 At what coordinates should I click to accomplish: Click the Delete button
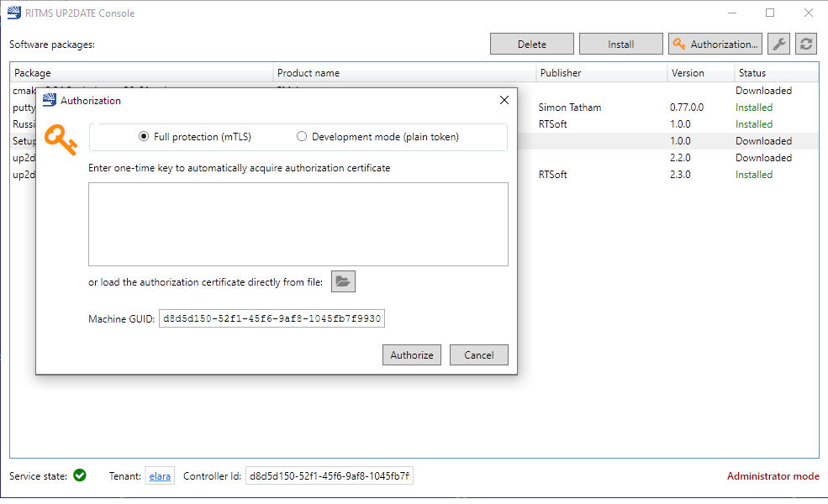click(x=531, y=45)
